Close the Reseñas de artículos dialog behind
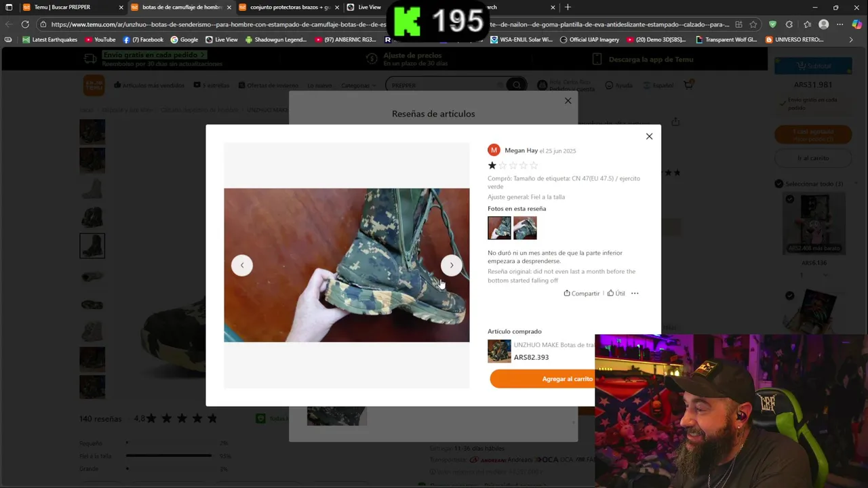868x488 pixels. [x=568, y=101]
